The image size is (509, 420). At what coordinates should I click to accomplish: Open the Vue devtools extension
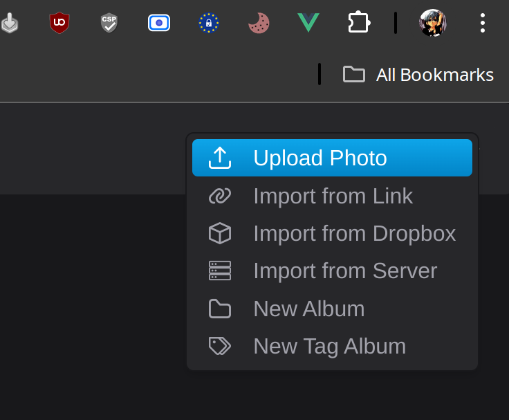click(x=308, y=22)
